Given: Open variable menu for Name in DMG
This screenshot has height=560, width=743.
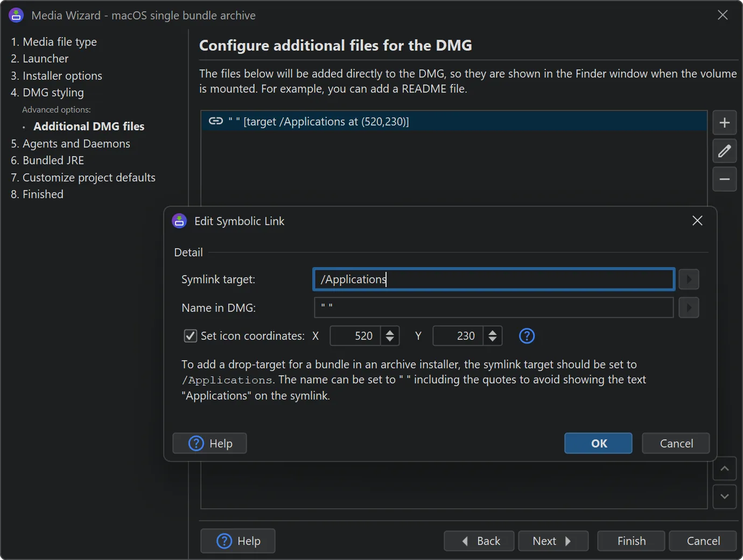Looking at the screenshot, I should pyautogui.click(x=689, y=308).
